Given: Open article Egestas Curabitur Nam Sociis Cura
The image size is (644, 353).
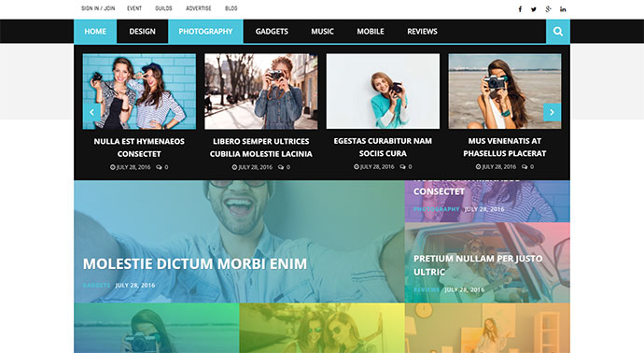Looking at the screenshot, I should click(x=383, y=148).
